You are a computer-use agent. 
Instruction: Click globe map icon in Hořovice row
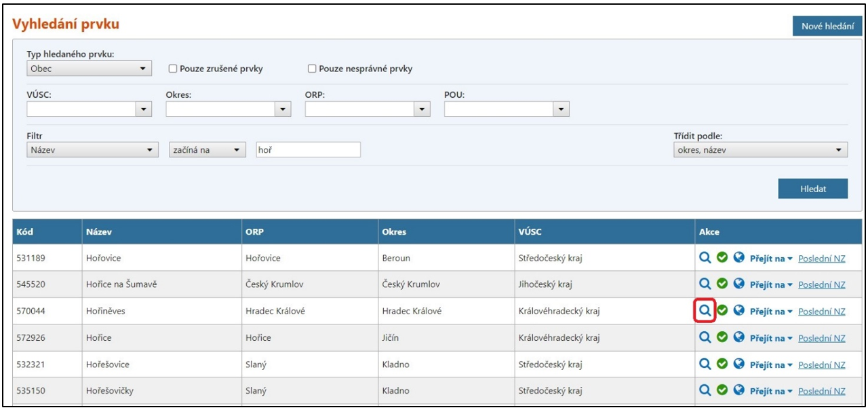(x=739, y=258)
